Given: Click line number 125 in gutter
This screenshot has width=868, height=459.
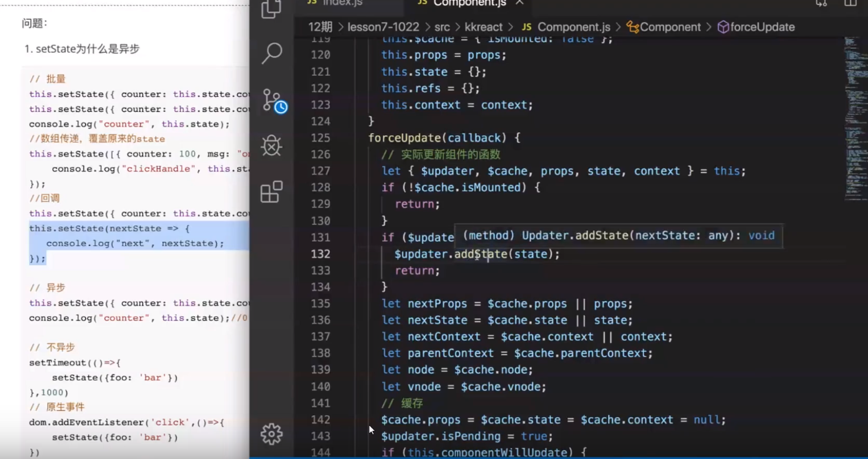Looking at the screenshot, I should click(320, 138).
